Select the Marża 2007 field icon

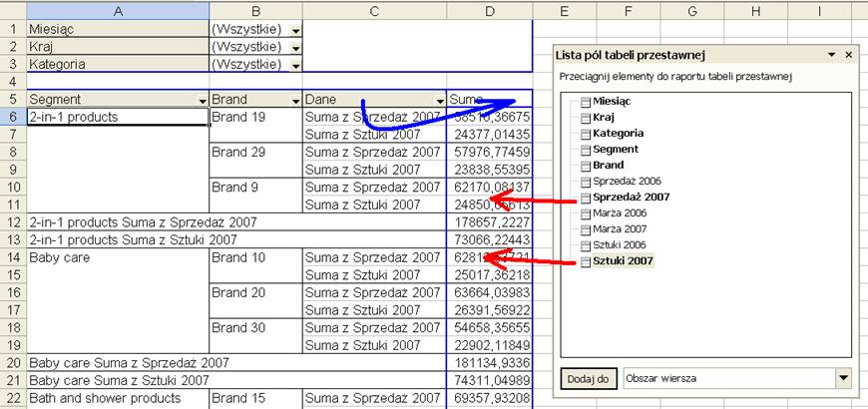(x=587, y=229)
